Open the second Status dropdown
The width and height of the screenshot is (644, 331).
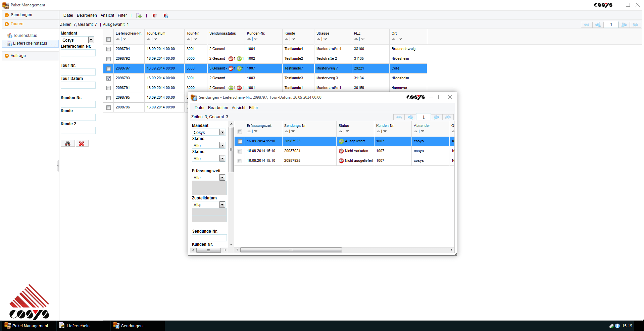tap(222, 158)
